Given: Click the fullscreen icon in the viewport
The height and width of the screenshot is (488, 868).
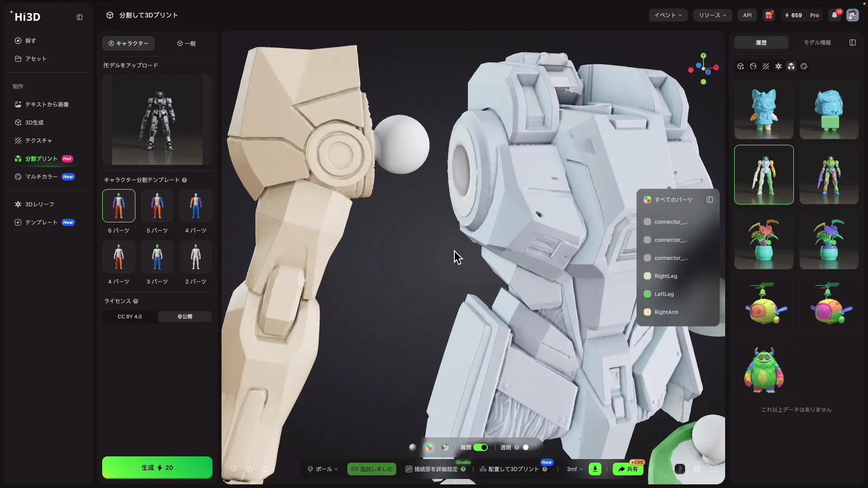Looking at the screenshot, I should point(713,469).
